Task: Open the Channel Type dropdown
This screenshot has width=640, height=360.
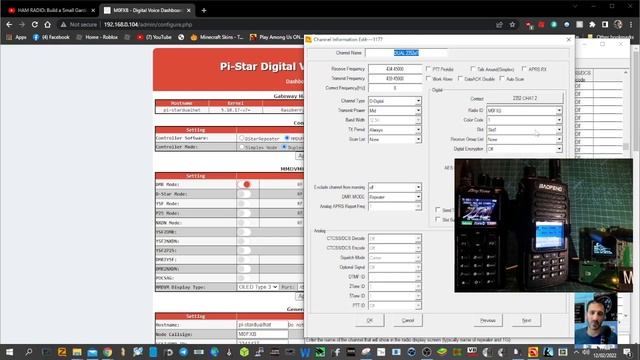Action: [x=395, y=101]
